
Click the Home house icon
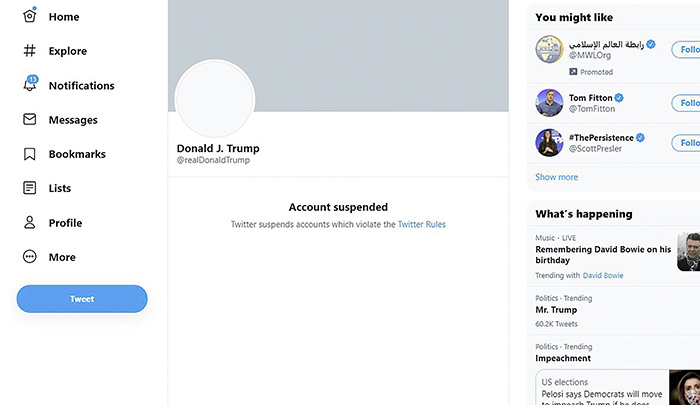point(29,17)
